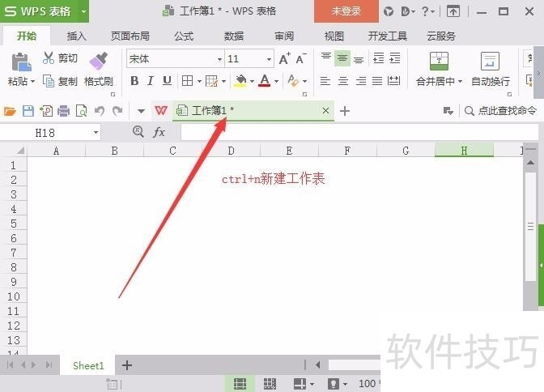Open the 数据 tab

coord(234,36)
